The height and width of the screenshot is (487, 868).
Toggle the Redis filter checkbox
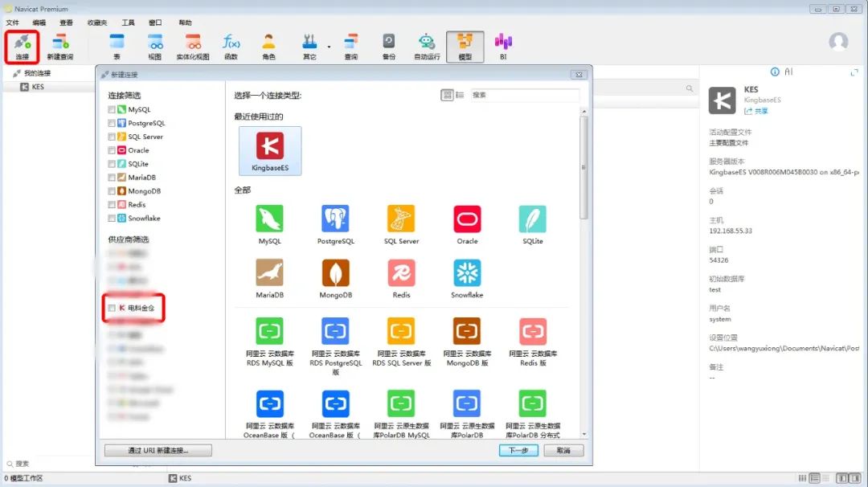tap(112, 205)
